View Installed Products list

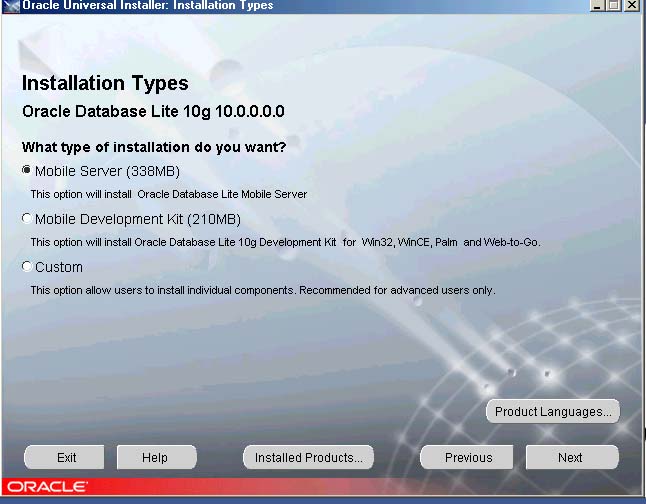(308, 458)
